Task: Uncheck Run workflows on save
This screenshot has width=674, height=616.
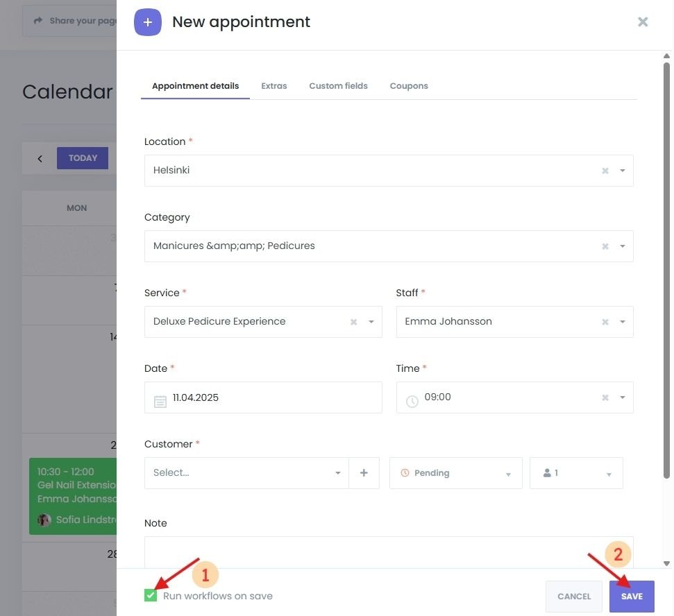Action: [x=151, y=595]
